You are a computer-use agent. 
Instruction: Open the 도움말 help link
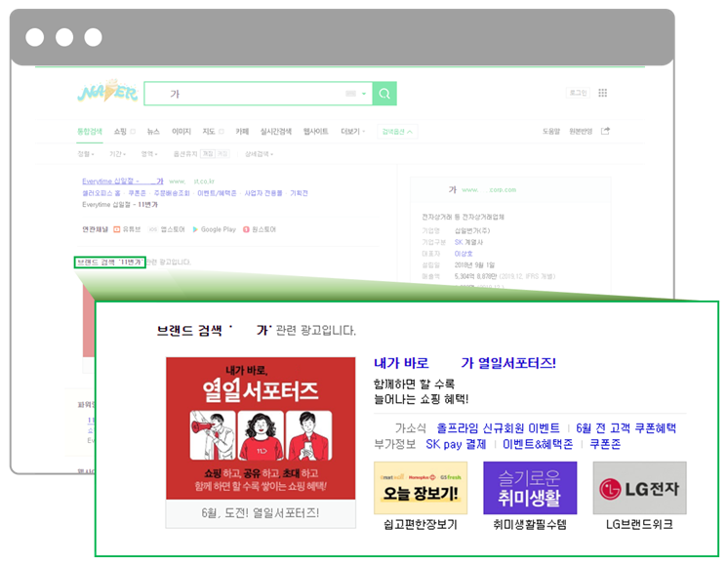[x=551, y=132]
